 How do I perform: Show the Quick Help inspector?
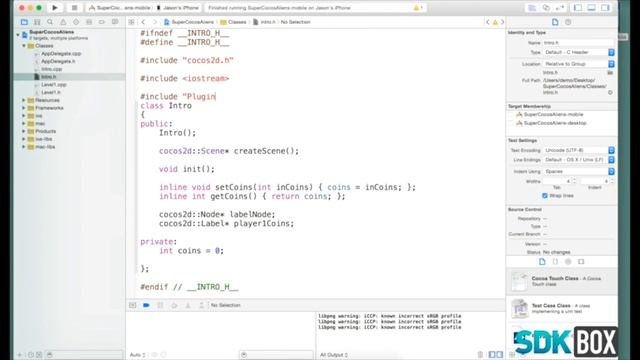point(568,22)
